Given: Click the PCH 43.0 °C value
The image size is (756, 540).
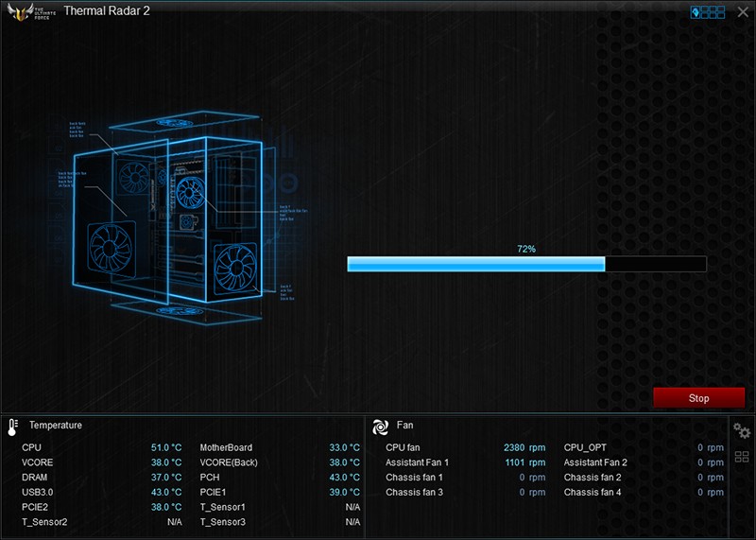Looking at the screenshot, I should pos(344,478).
